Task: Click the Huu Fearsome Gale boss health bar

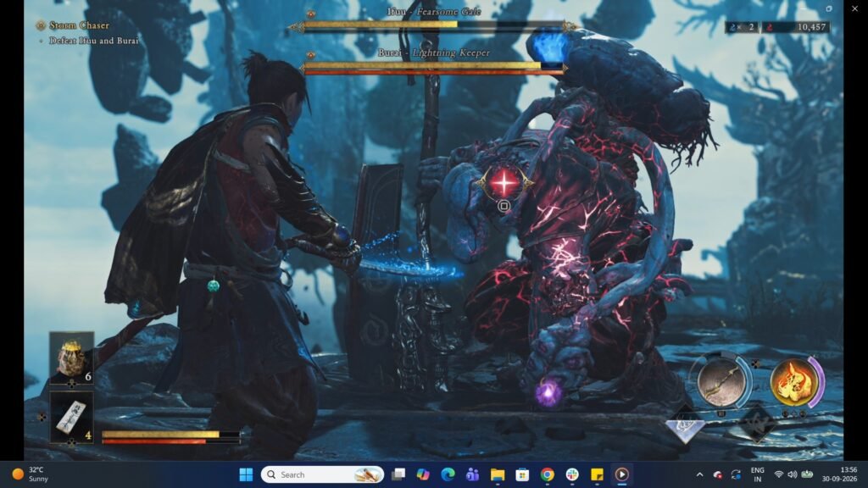Action: click(433, 25)
